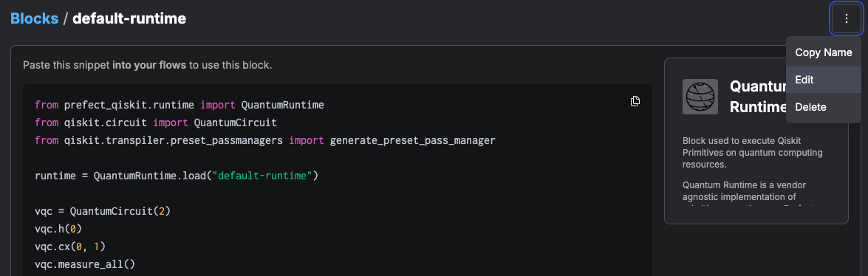
Task: Select Copy Name from the menu
Action: click(x=823, y=52)
